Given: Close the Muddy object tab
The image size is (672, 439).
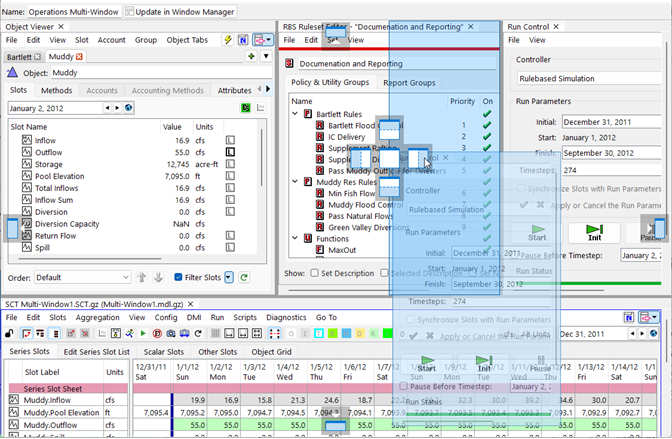Looking at the screenshot, I should (79, 58).
